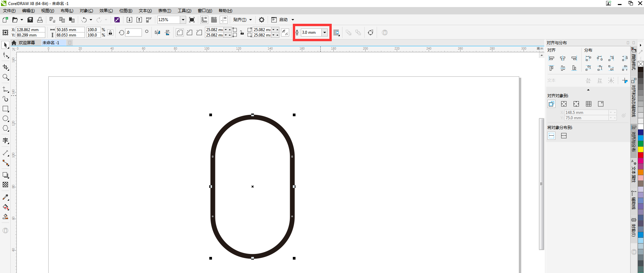The height and width of the screenshot is (273, 644).
Task: Click Align Left in the align docker
Action: (x=551, y=58)
